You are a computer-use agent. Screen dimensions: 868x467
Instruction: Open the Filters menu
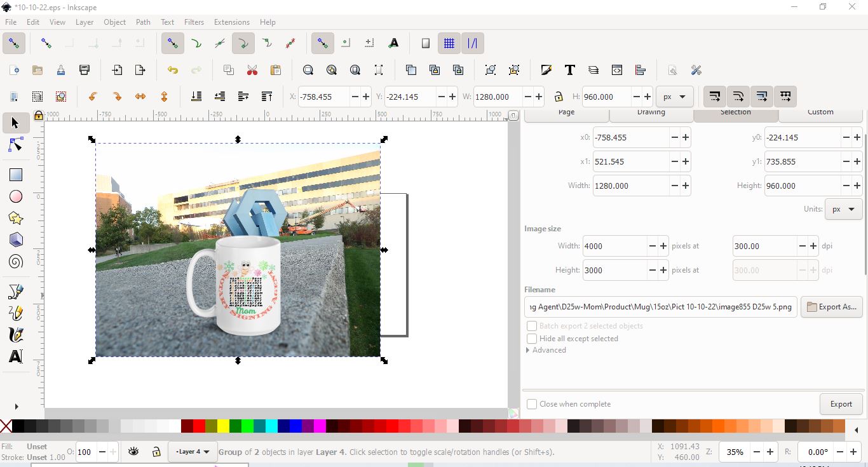coord(194,22)
